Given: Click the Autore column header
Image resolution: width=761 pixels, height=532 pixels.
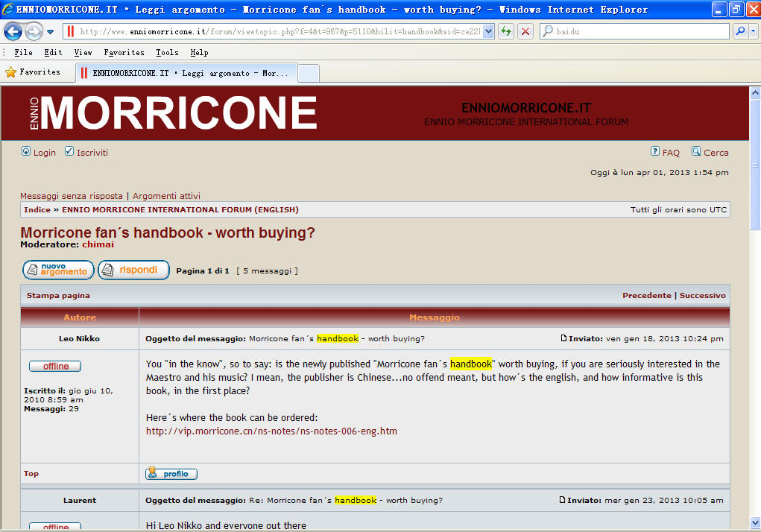Looking at the screenshot, I should 80,317.
